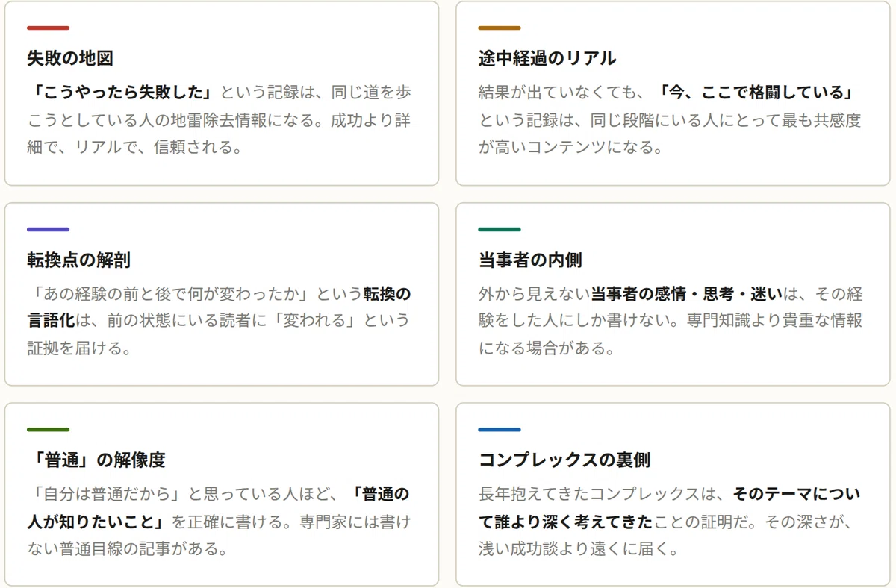Click the red accent bar above 失敗の地図
Viewport: 896px width, 588px height.
pos(48,28)
